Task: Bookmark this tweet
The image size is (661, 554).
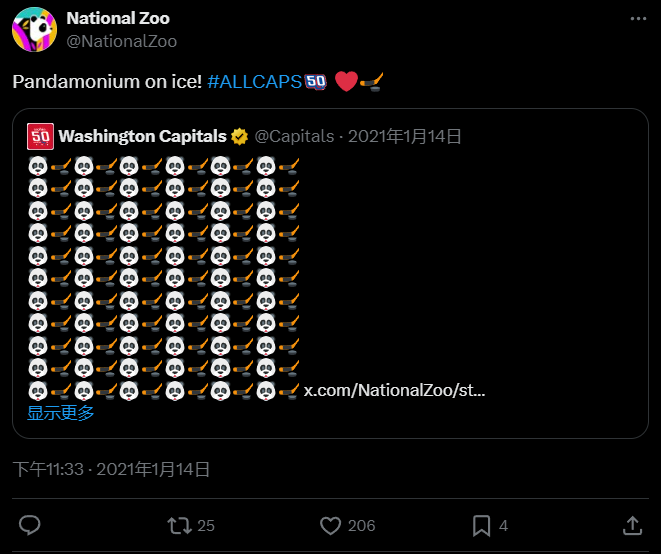Action: coord(481,525)
